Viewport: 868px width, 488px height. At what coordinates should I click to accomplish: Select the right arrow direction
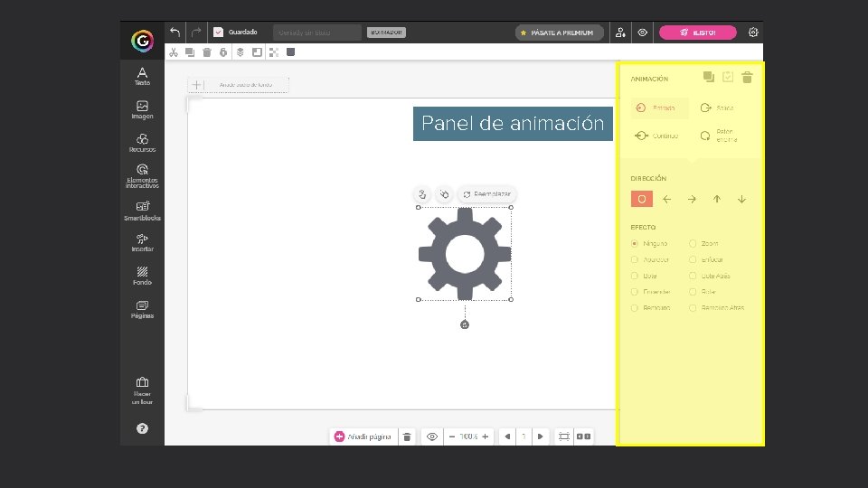[x=692, y=199]
